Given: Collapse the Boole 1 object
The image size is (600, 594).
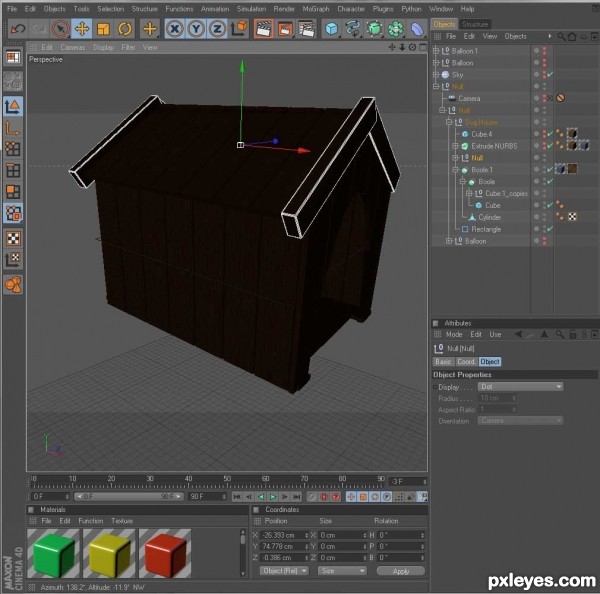Looking at the screenshot, I should click(455, 170).
